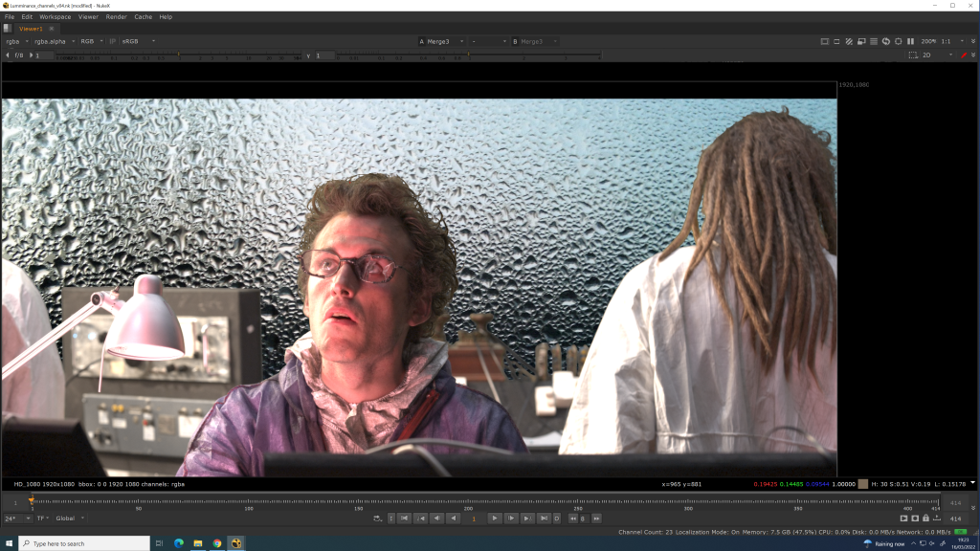Viewport: 980px width, 551px height.
Task: Go to next keyframe
Action: click(527, 518)
